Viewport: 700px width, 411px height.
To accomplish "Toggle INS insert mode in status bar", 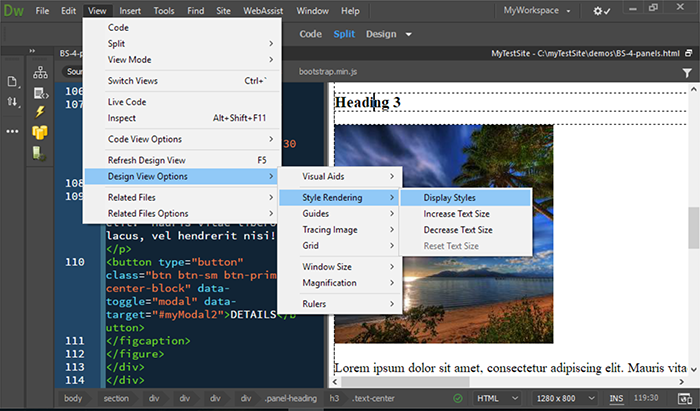I will point(617,398).
